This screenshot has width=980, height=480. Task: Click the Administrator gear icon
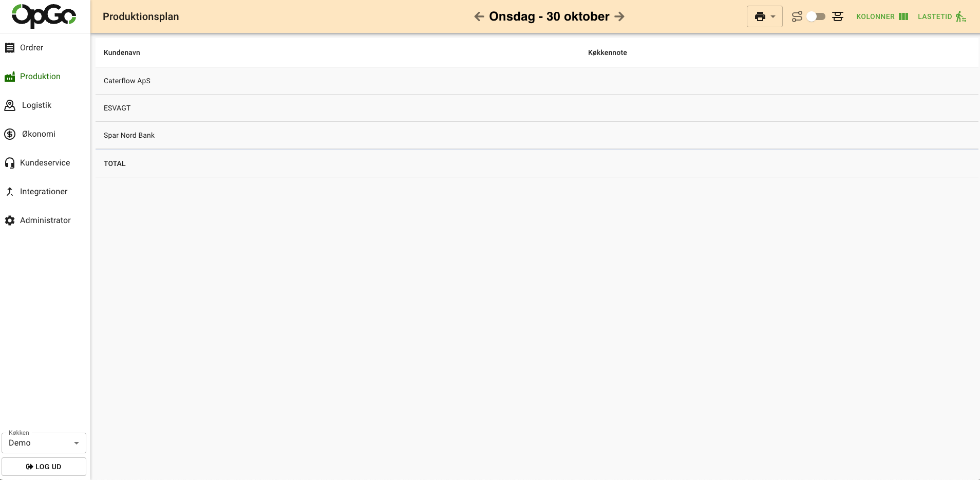10,220
